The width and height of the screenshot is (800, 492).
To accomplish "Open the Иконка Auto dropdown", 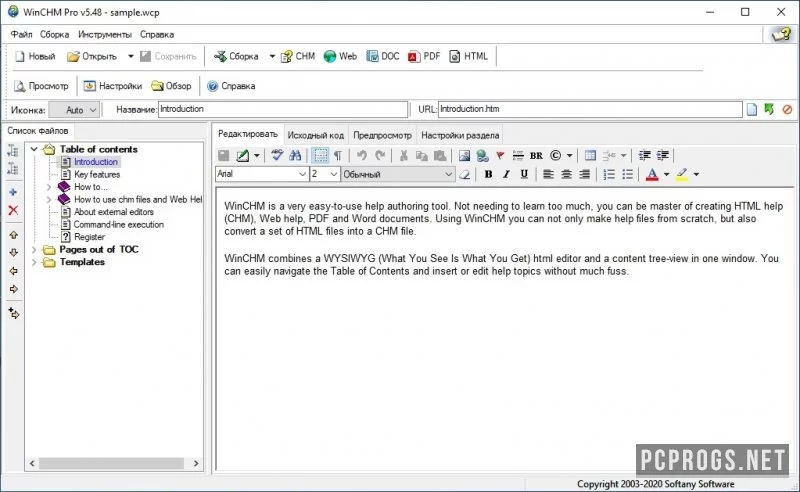I will point(73,110).
